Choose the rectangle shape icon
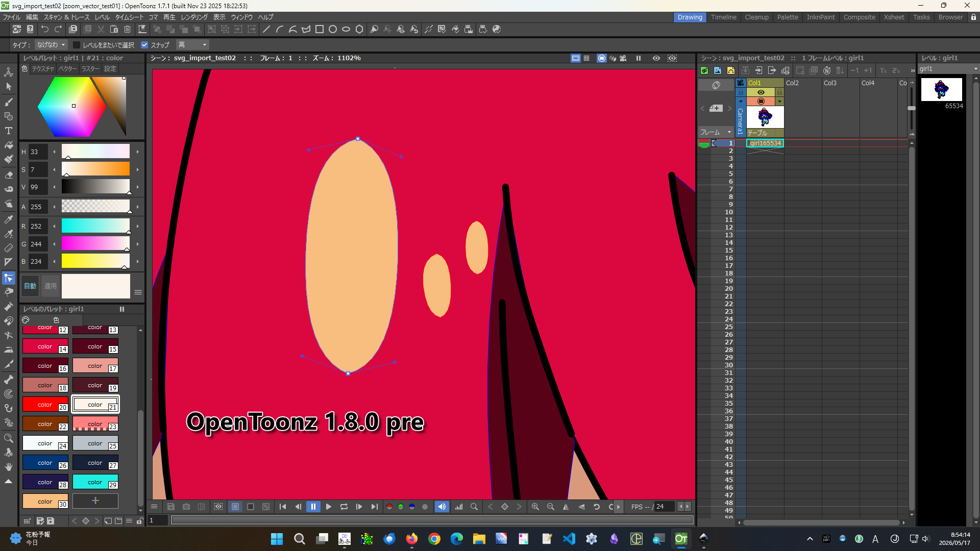Image resolution: width=980 pixels, height=551 pixels. tap(320, 29)
